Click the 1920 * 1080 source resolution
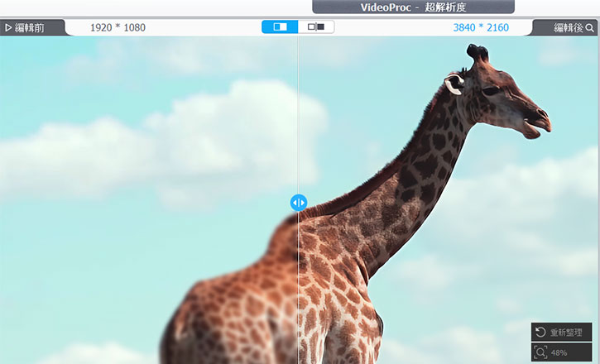Image resolution: width=600 pixels, height=364 pixels. 118,27
